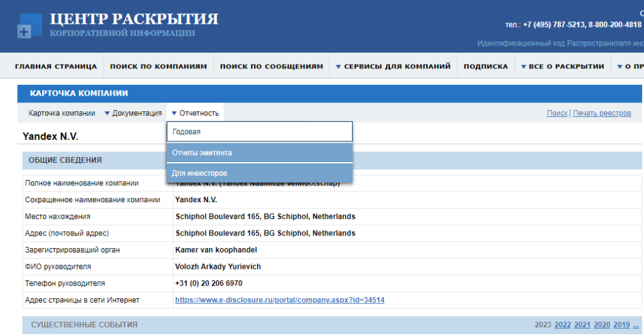Viewport: 644px width, 336px height.
Task: Click the Зарегистрировавший орган label
Action: click(x=72, y=250)
